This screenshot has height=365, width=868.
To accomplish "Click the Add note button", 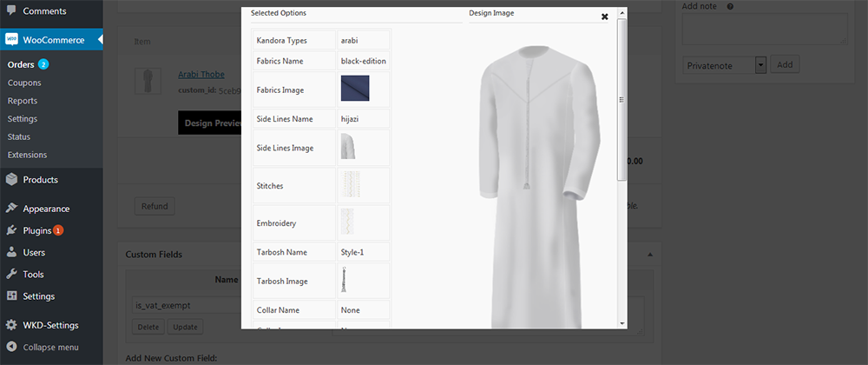I will click(x=785, y=64).
